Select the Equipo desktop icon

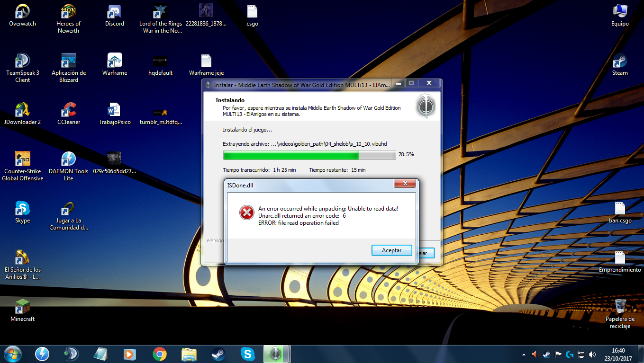coord(620,16)
